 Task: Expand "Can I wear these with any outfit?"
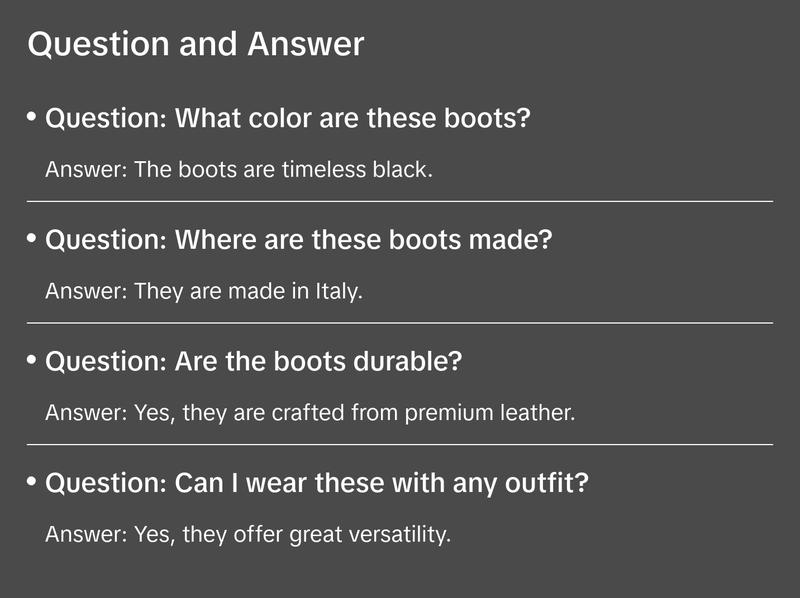pos(317,484)
